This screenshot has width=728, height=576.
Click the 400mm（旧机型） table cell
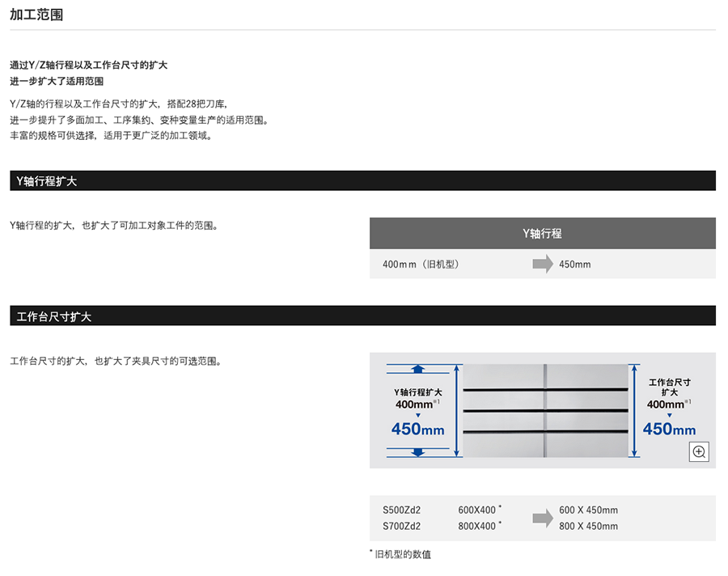(421, 265)
